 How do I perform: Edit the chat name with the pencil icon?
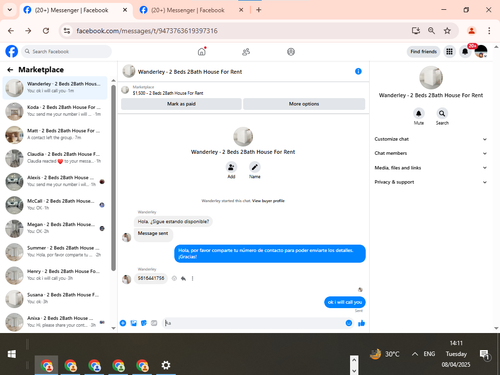[255, 167]
